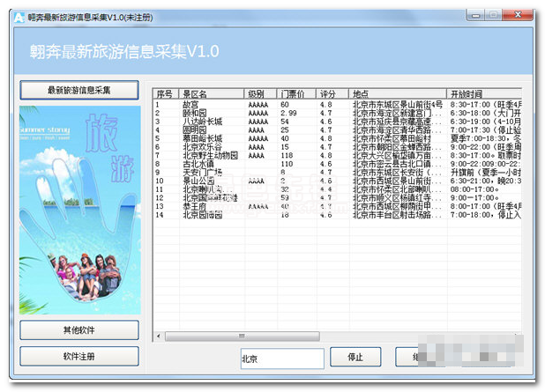
Task: Click the travel promo image on the left
Action: (80, 210)
